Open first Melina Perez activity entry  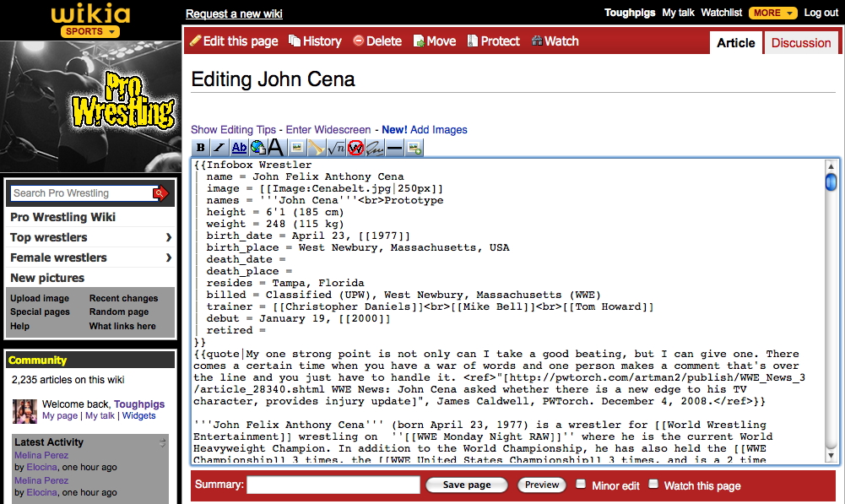(41, 455)
